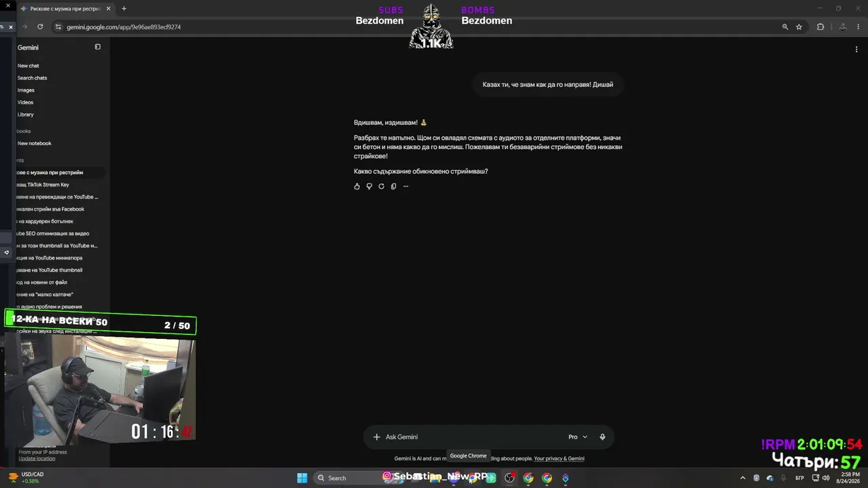View site information beside the URL
The image size is (868, 488).
(x=58, y=27)
